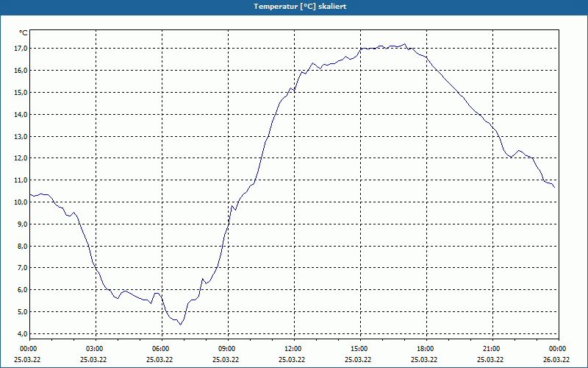
Task: Click the 18:00 time axis label
Action: pyautogui.click(x=426, y=349)
